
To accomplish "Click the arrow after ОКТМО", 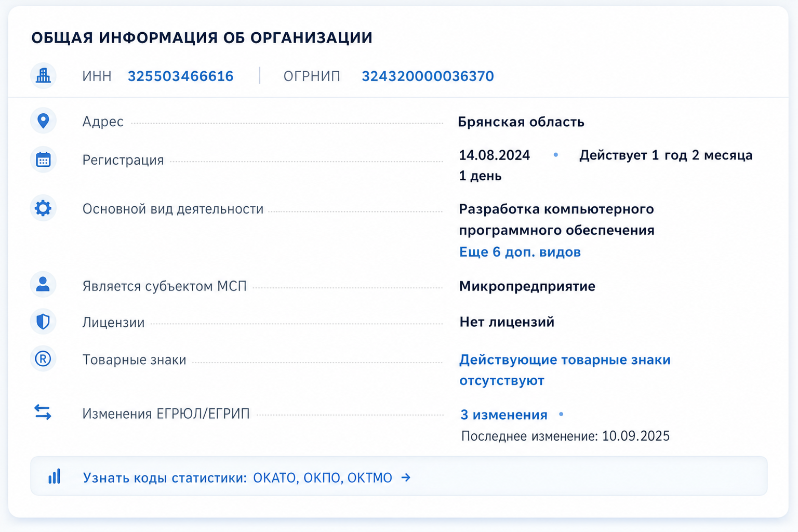I will (406, 477).
